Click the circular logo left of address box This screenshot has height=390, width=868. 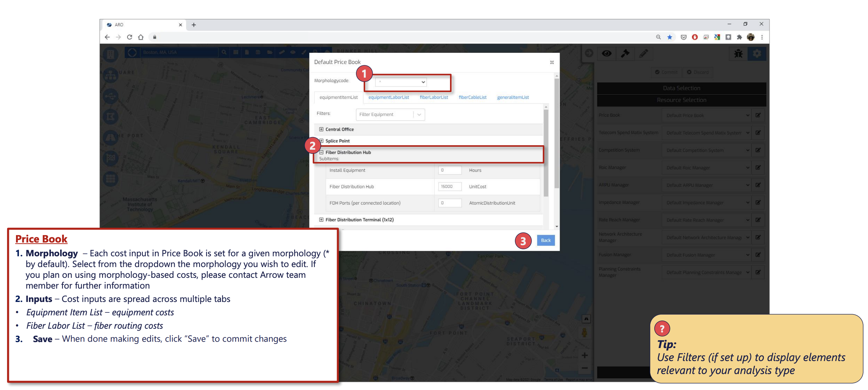tap(132, 52)
